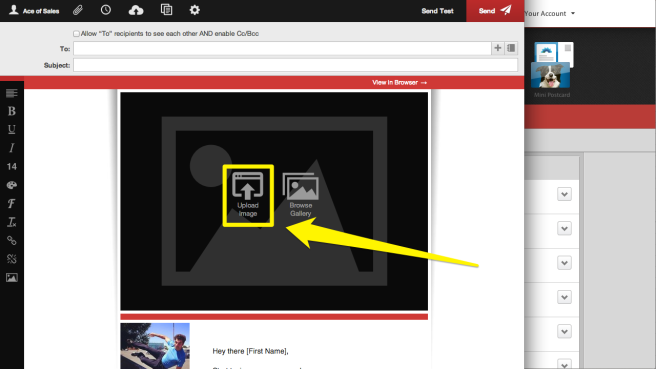Open the font size 14 selector

tap(12, 167)
